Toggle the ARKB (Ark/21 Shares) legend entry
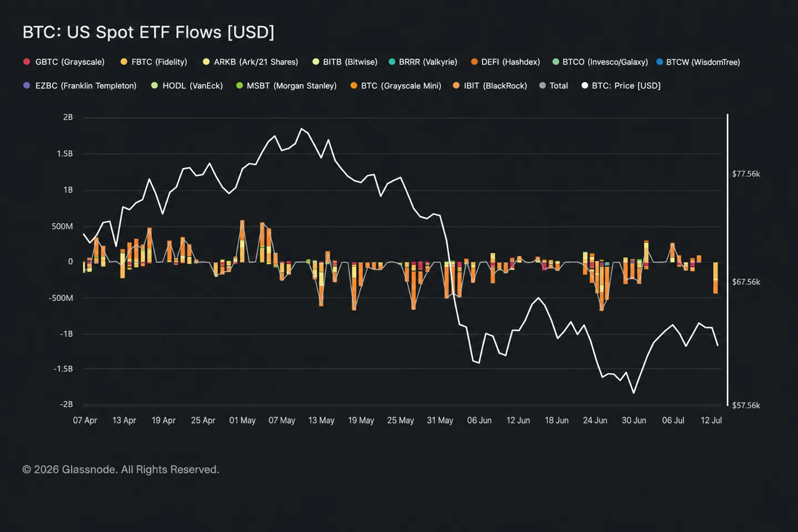This screenshot has width=798, height=532. (x=250, y=62)
